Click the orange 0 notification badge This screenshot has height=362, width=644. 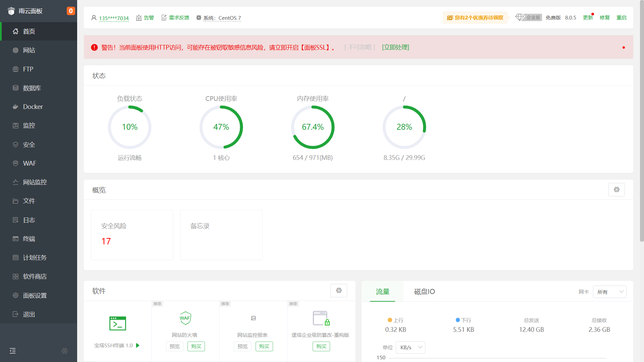[71, 11]
